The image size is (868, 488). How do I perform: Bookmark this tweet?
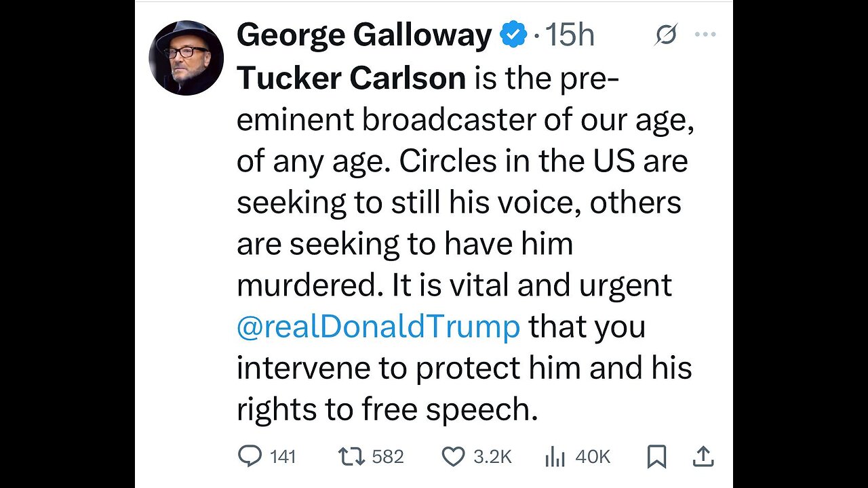pos(656,457)
